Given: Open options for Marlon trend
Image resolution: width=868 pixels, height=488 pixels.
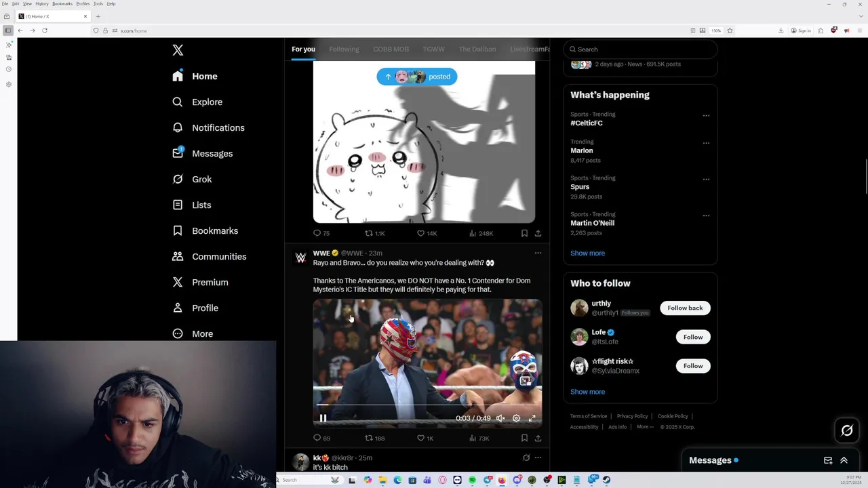Looking at the screenshot, I should 706,143.
